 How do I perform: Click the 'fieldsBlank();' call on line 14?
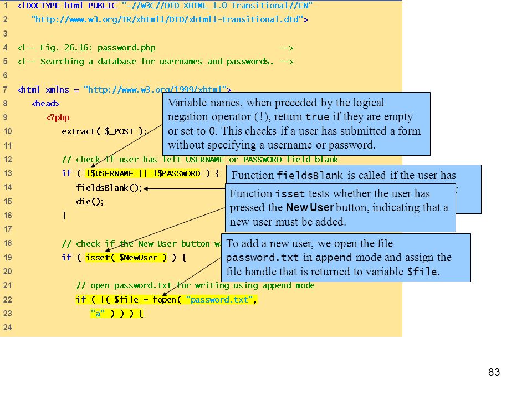coord(109,188)
